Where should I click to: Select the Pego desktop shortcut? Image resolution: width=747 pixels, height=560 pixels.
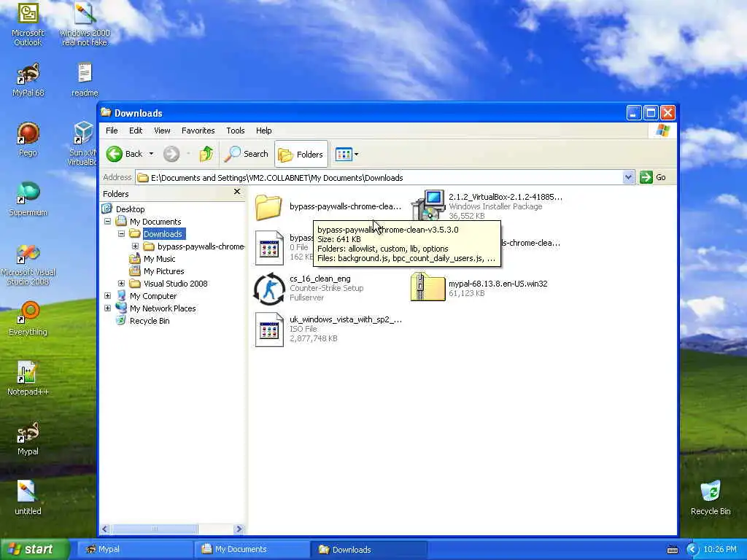tap(28, 139)
